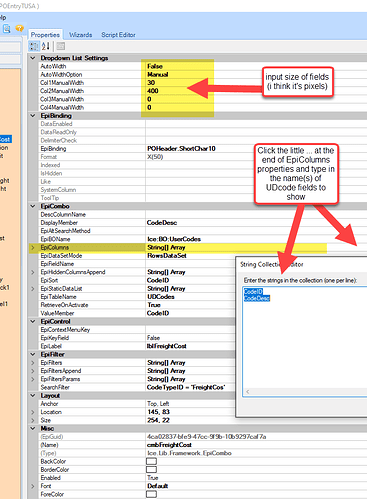Click the Enabled value True

(153, 478)
